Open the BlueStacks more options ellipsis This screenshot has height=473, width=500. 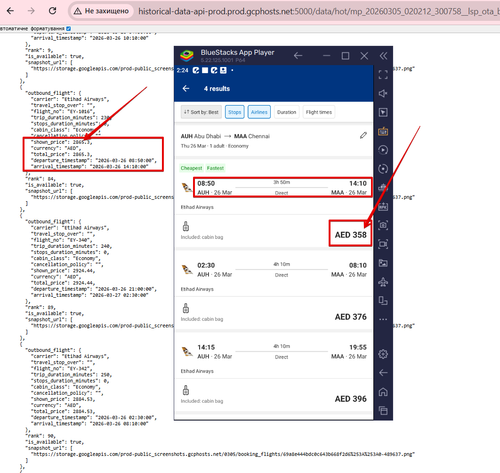[x=383, y=319]
